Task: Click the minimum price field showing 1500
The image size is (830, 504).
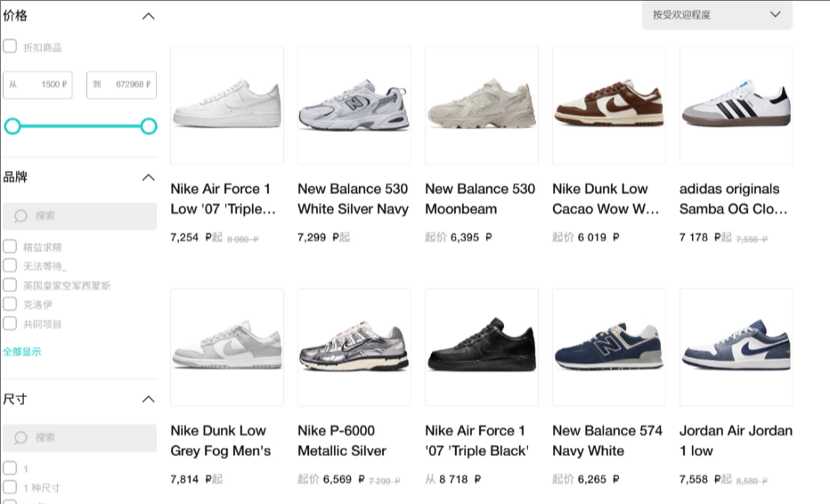Action: tap(37, 85)
